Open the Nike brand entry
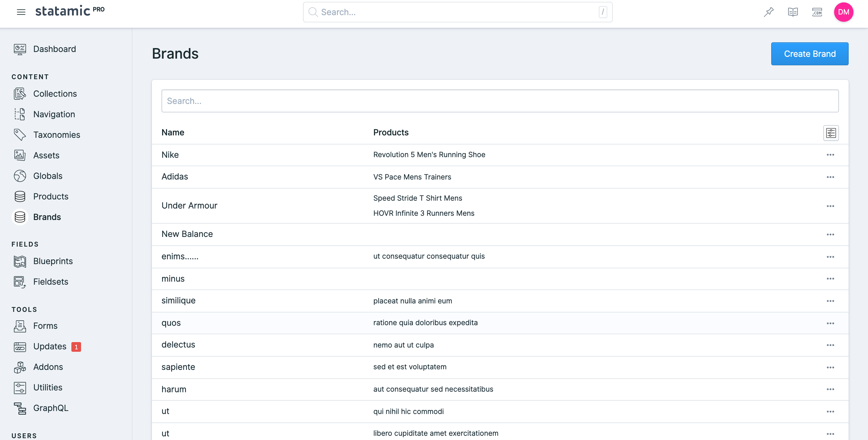The width and height of the screenshot is (868, 440). pos(170,155)
